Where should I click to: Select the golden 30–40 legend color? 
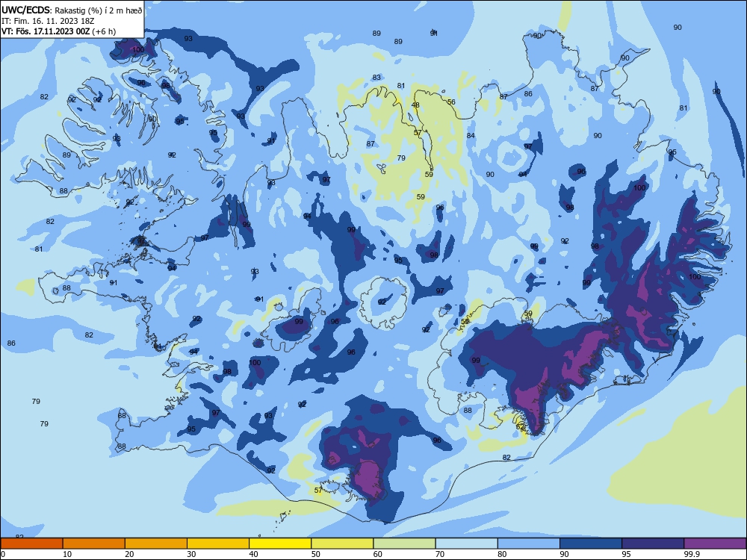pyautogui.click(x=218, y=544)
